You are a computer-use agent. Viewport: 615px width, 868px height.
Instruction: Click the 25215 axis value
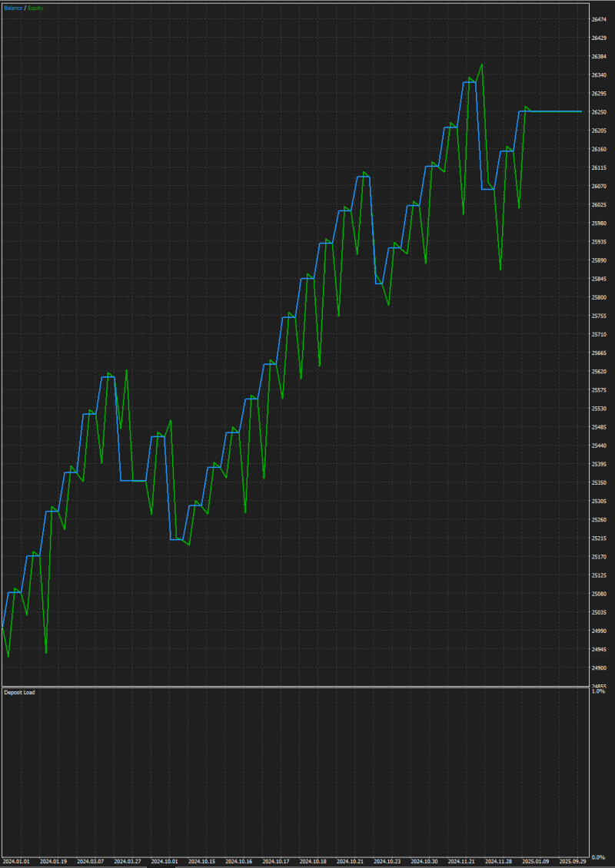coord(598,538)
